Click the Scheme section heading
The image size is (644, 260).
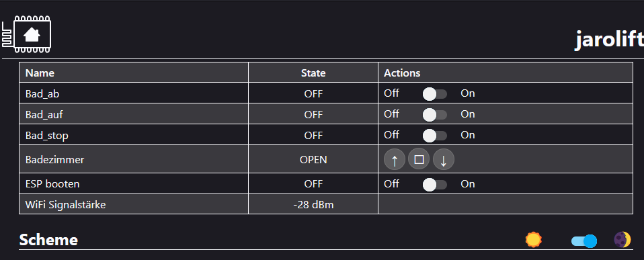(48, 240)
